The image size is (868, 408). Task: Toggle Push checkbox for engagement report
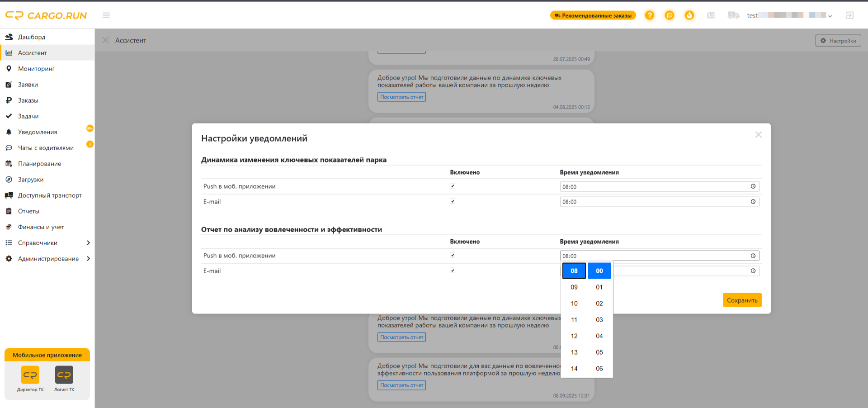pyautogui.click(x=453, y=255)
